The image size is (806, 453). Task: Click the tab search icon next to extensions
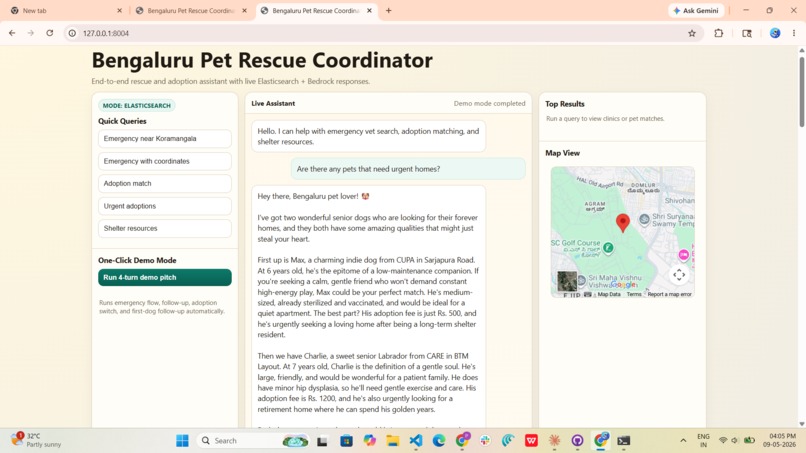pos(747,33)
